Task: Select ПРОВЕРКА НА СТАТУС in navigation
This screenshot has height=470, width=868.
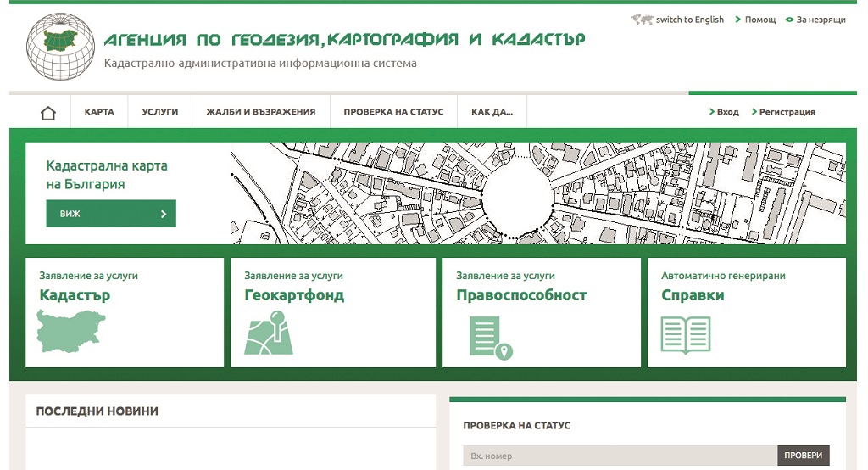Action: pos(393,112)
